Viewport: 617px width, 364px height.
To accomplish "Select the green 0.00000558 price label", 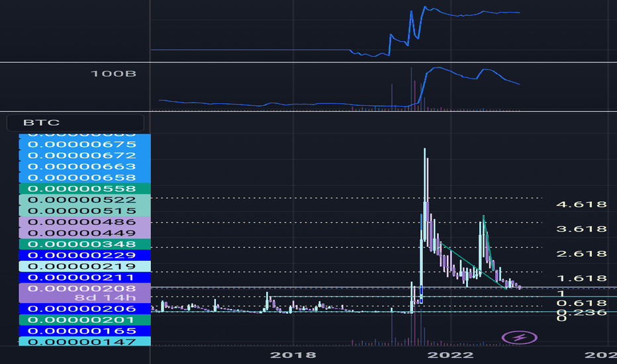I will (x=85, y=189).
